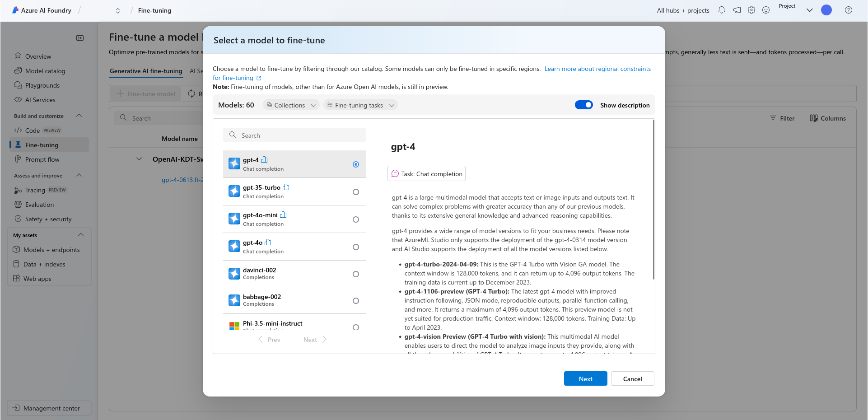Open the Collections filter dropdown

click(x=291, y=105)
